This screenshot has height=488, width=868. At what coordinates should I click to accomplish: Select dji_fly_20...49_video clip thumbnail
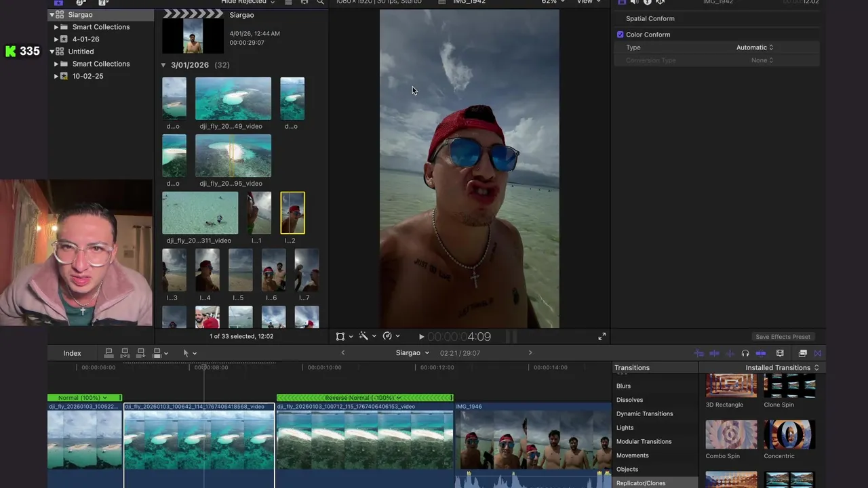pyautogui.click(x=233, y=99)
